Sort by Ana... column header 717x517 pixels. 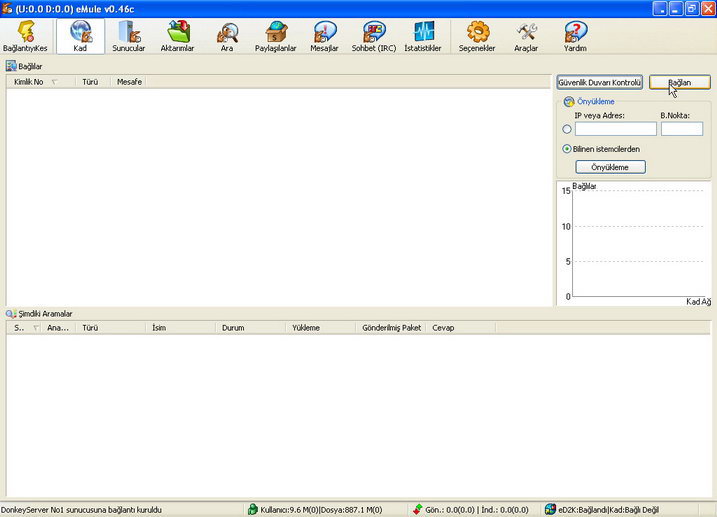point(59,328)
